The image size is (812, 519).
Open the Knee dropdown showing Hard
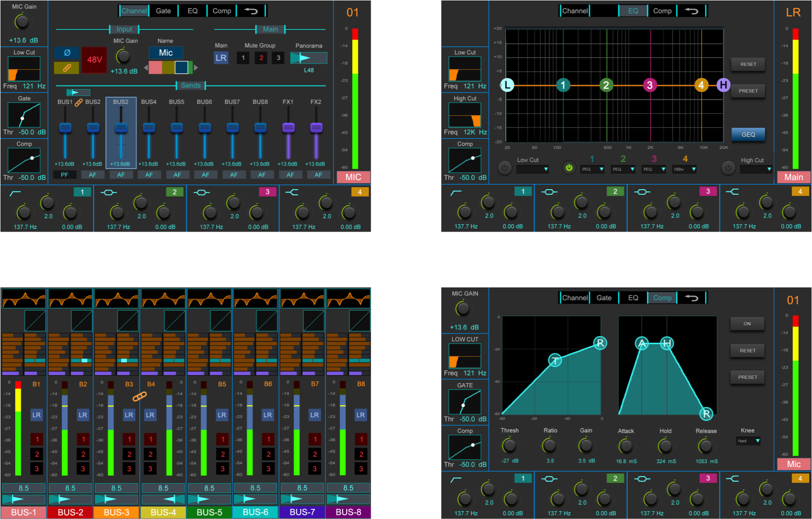click(748, 441)
